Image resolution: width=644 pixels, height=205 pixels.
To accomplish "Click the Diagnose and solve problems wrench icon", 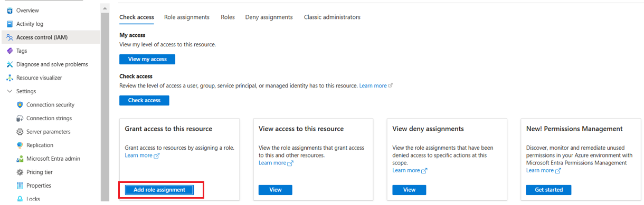I will [10, 64].
